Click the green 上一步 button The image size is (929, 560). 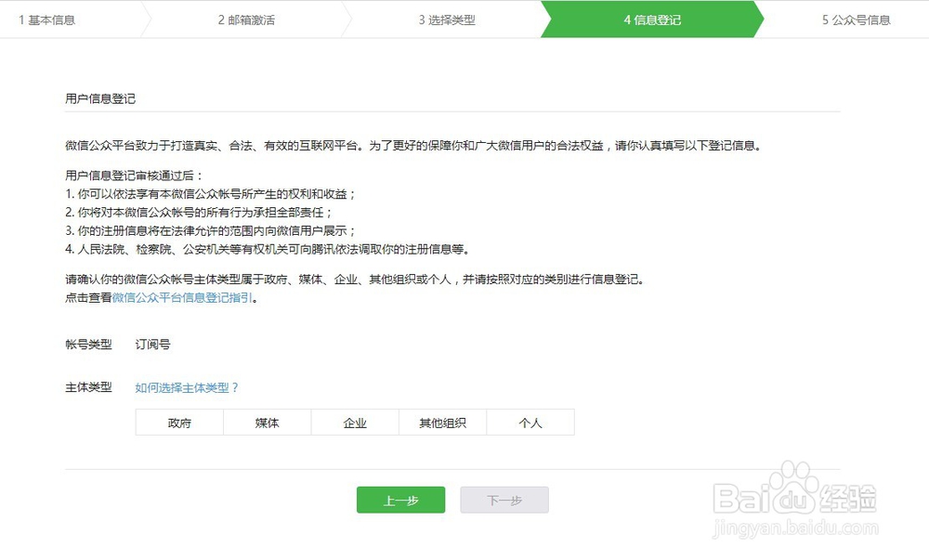[x=400, y=501]
